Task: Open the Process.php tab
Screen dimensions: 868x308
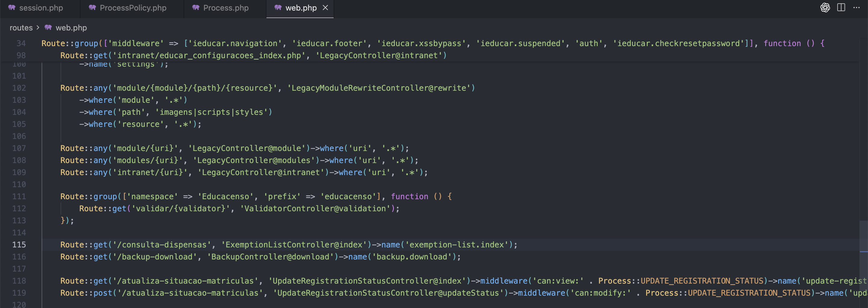Action: coord(226,8)
